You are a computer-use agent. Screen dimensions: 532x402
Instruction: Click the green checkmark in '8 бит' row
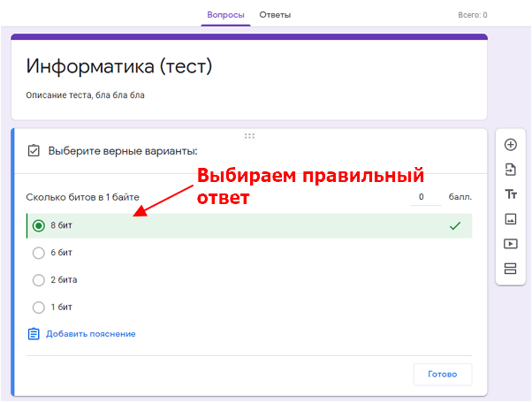click(454, 225)
